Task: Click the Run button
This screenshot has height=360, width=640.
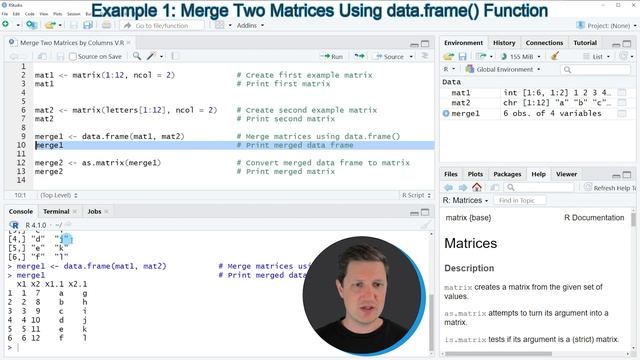Action: pos(332,56)
